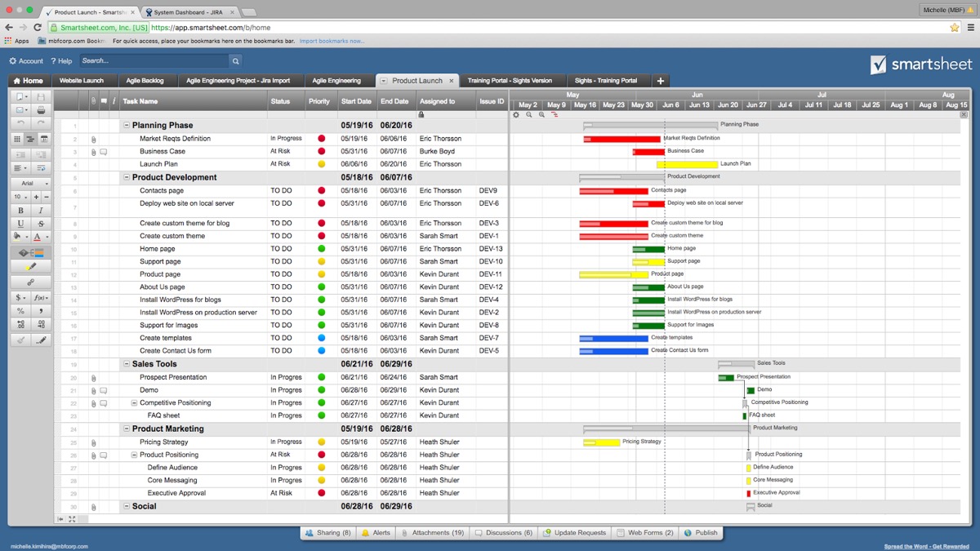Toggle bold formatting

(x=20, y=211)
